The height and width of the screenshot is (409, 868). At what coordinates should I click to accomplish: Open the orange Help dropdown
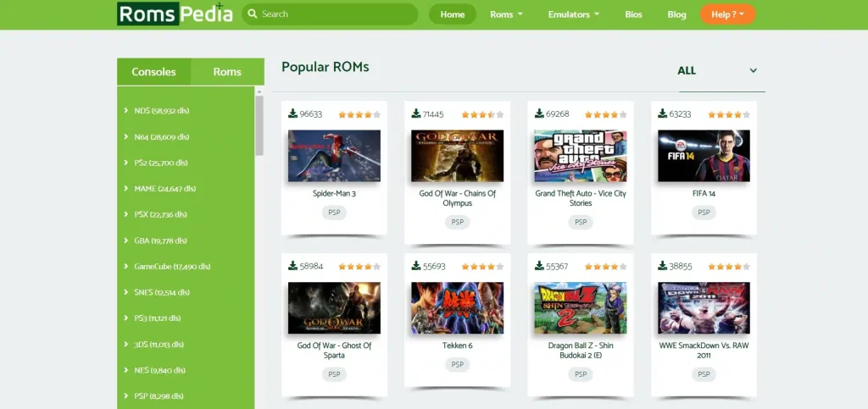(727, 14)
